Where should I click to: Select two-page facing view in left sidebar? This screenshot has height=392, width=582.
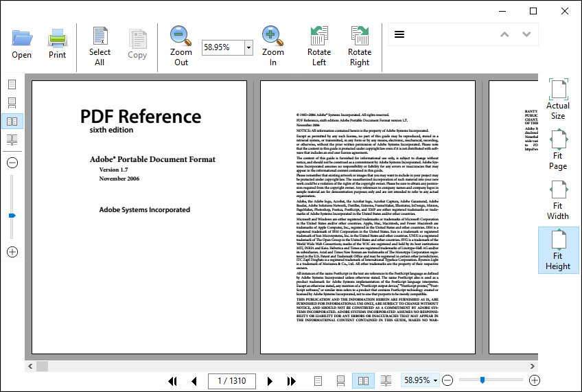pyautogui.click(x=12, y=122)
